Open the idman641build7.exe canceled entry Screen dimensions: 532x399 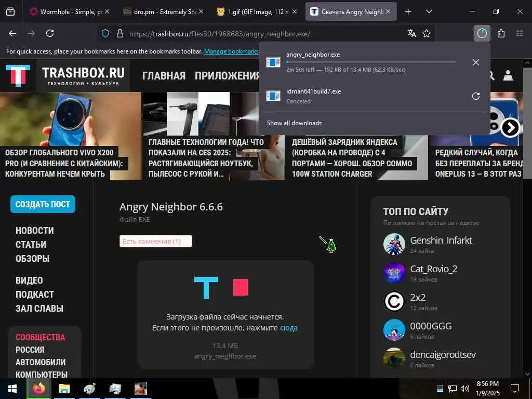pos(363,96)
